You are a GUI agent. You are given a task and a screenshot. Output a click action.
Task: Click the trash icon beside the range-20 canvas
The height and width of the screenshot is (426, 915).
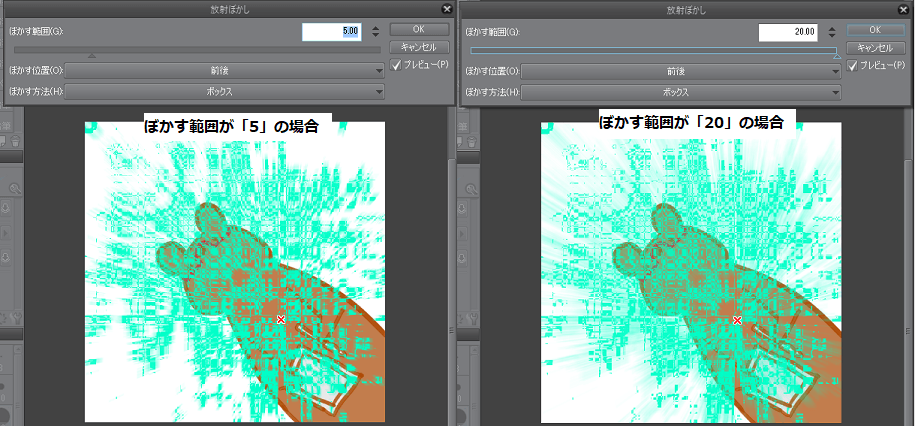pos(472,142)
